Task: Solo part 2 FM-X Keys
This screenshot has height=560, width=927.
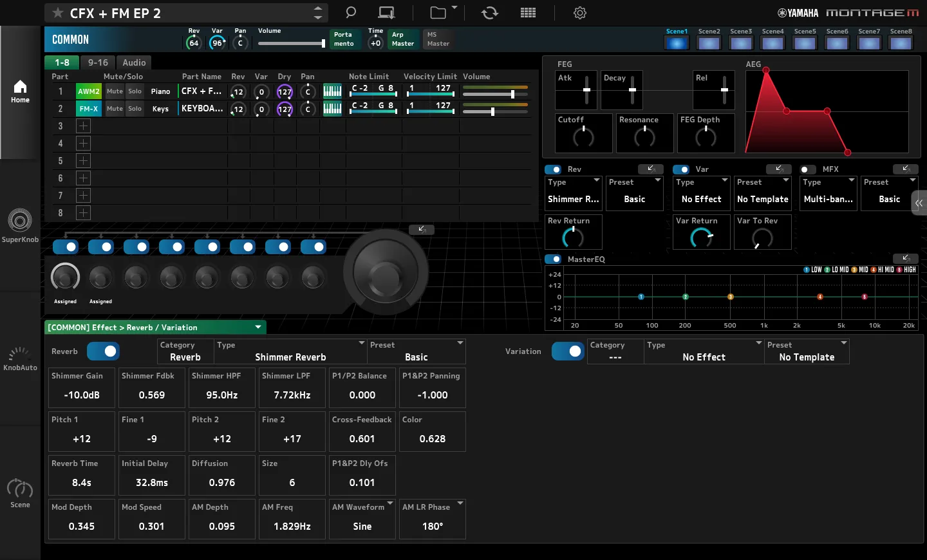Action: click(135, 109)
